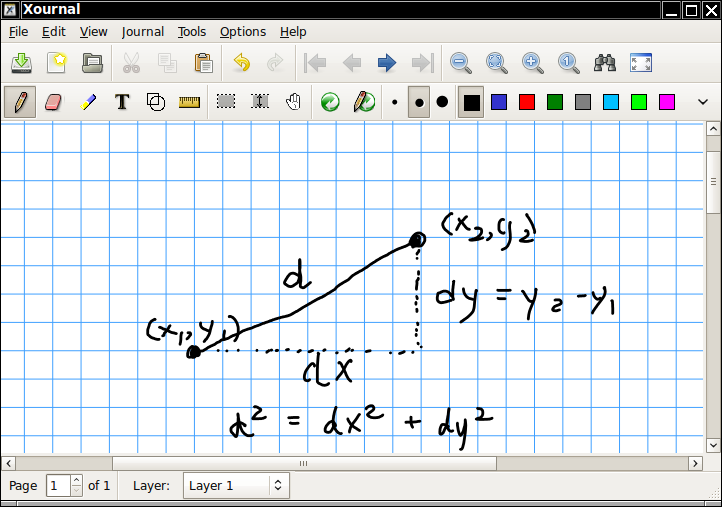The image size is (722, 507).
Task: Increment the page number spinner
Action: click(x=77, y=481)
